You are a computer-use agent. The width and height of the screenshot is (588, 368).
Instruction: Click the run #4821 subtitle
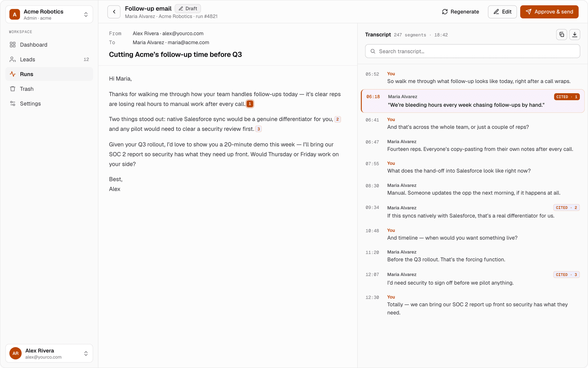click(206, 16)
